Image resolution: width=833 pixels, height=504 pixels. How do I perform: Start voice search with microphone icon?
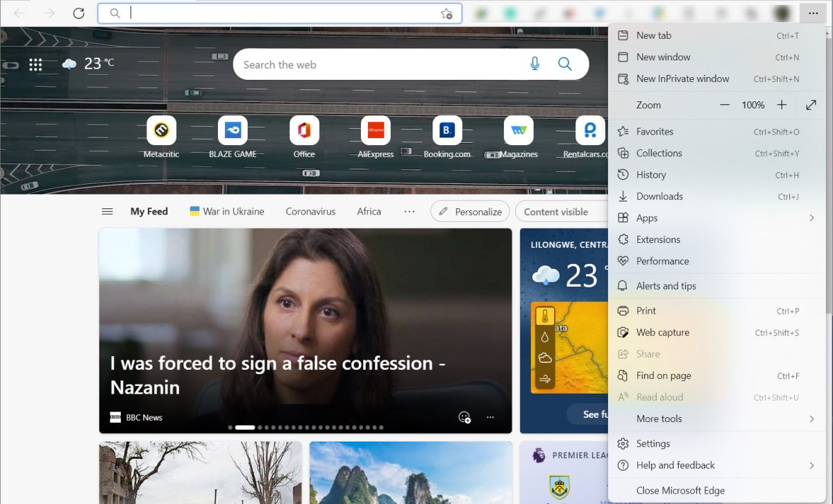535,64
